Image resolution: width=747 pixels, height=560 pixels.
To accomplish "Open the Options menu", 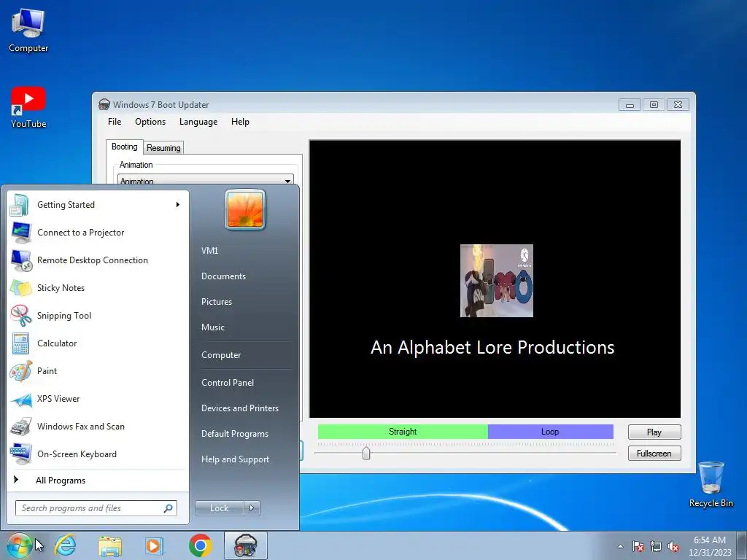I will click(x=150, y=122).
